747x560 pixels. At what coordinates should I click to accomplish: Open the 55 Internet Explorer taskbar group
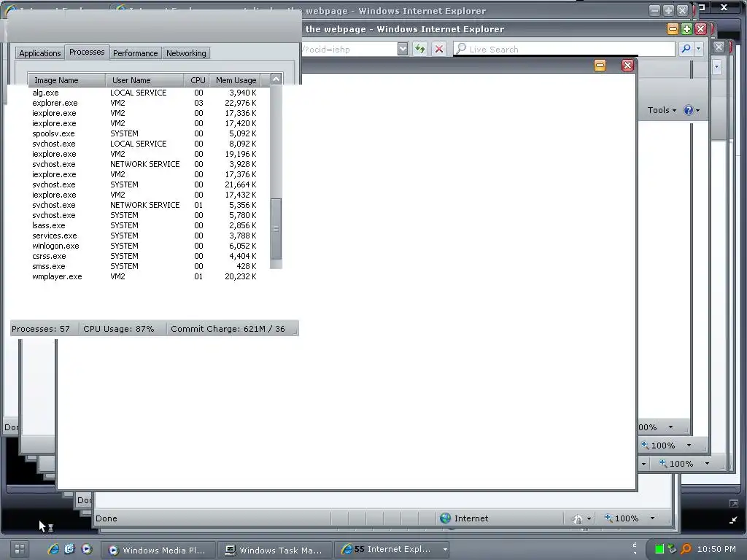pos(392,549)
